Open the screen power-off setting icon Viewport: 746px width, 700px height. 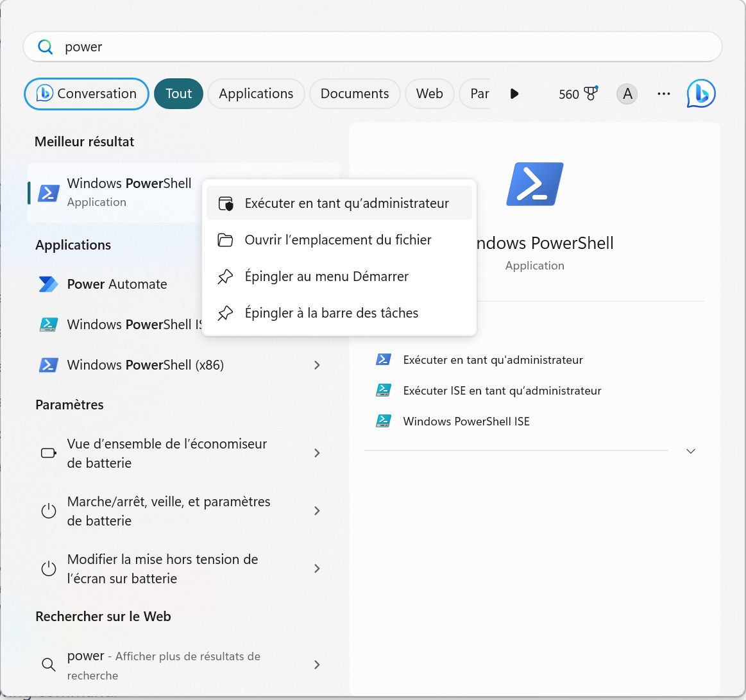49,568
